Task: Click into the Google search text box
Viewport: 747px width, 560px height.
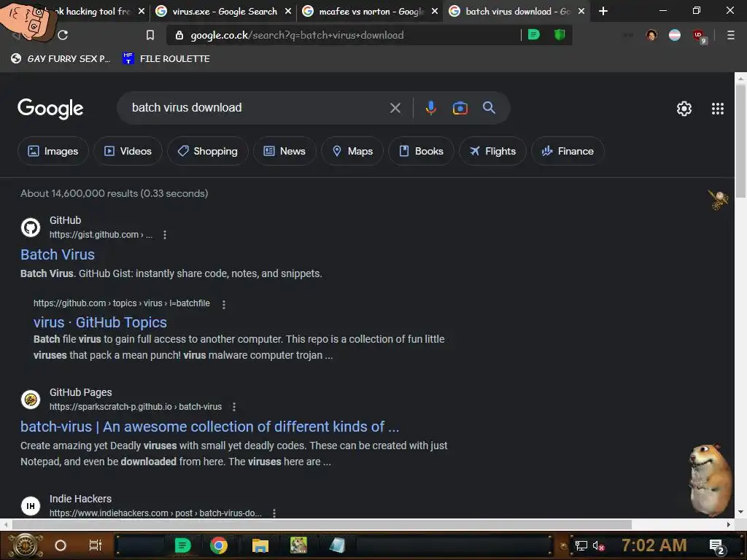Action: [258, 108]
